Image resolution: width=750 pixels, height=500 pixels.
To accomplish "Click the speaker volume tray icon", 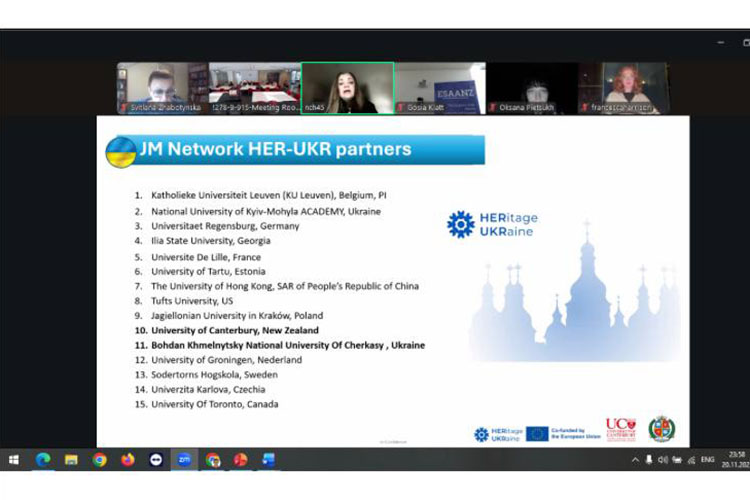I will (x=662, y=460).
